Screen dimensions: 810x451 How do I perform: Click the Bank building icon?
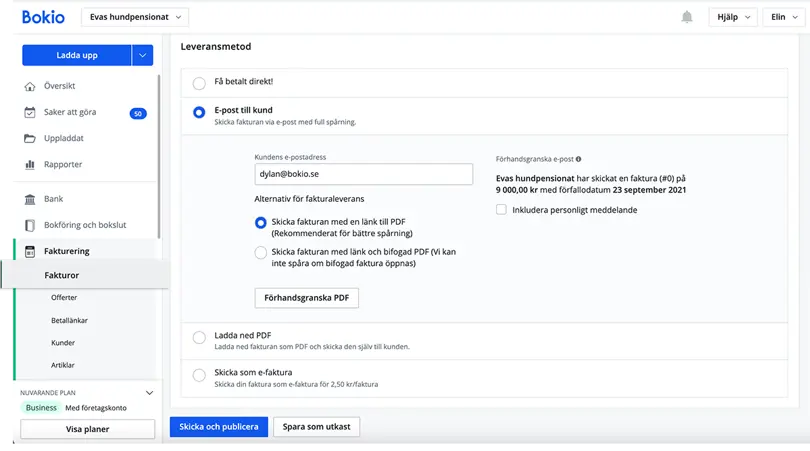pyautogui.click(x=30, y=199)
